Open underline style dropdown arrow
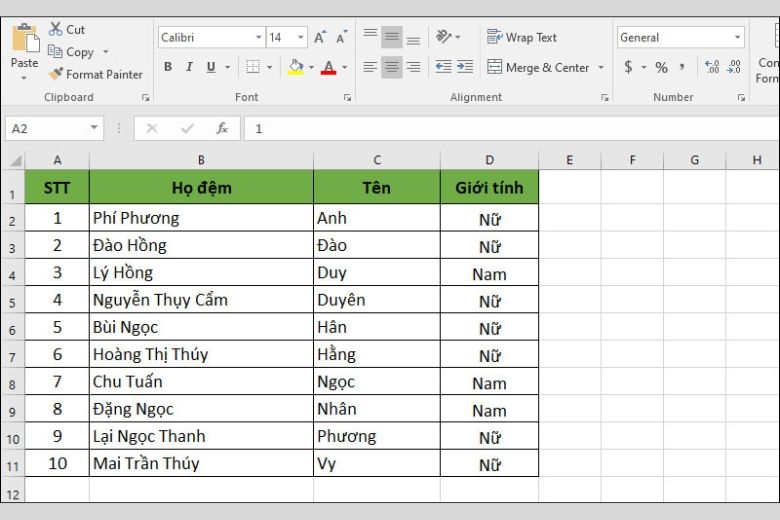This screenshot has height=520, width=780. (x=227, y=67)
